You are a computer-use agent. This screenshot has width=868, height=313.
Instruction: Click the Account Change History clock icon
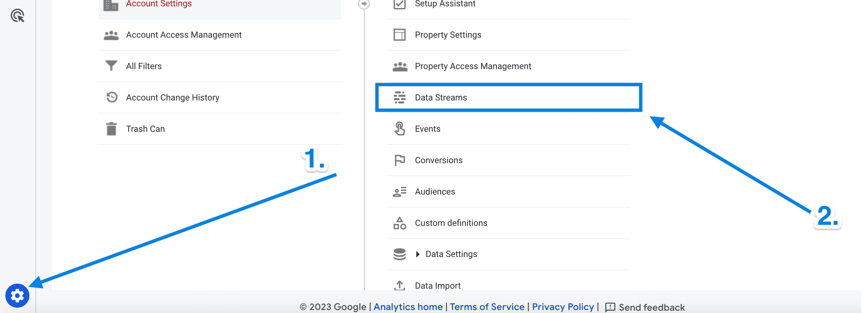(x=111, y=97)
